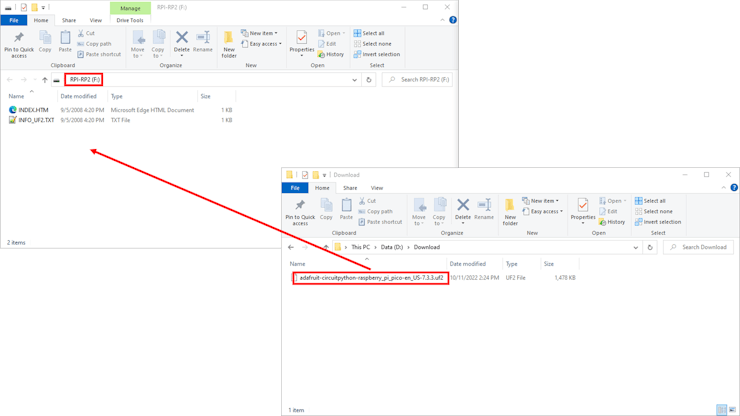Click Paste icon in Download window ribbon
The height and width of the screenshot is (416, 740).
click(346, 209)
